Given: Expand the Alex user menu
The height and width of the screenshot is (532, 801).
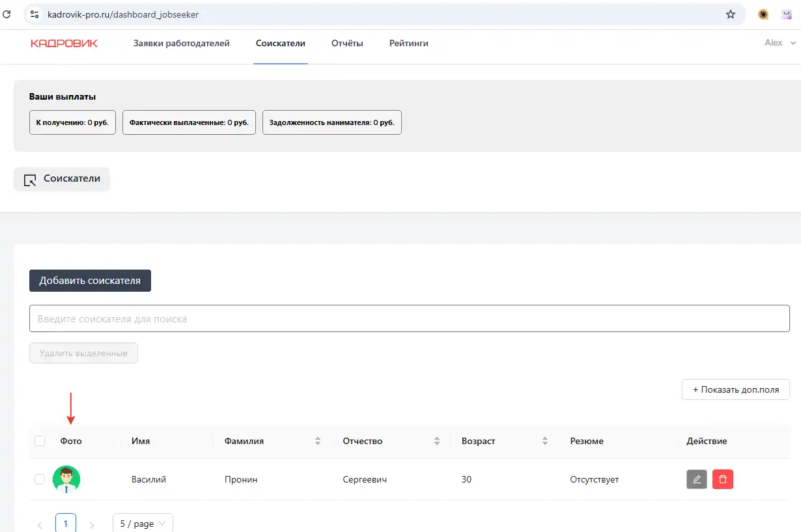Looking at the screenshot, I should [x=780, y=43].
